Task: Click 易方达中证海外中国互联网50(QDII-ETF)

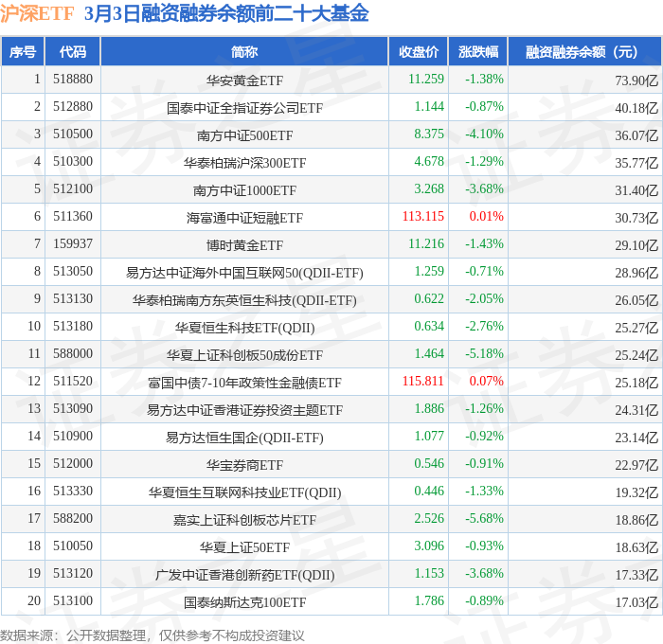Action: click(244, 273)
